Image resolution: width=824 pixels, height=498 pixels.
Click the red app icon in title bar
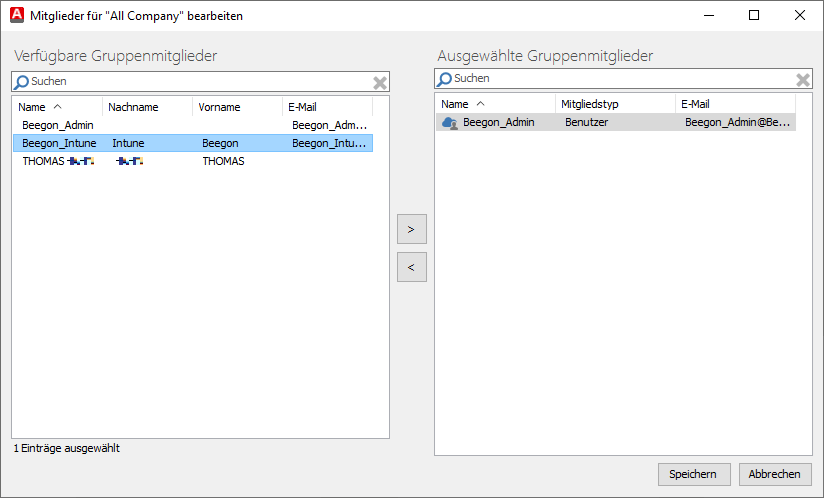(17, 15)
